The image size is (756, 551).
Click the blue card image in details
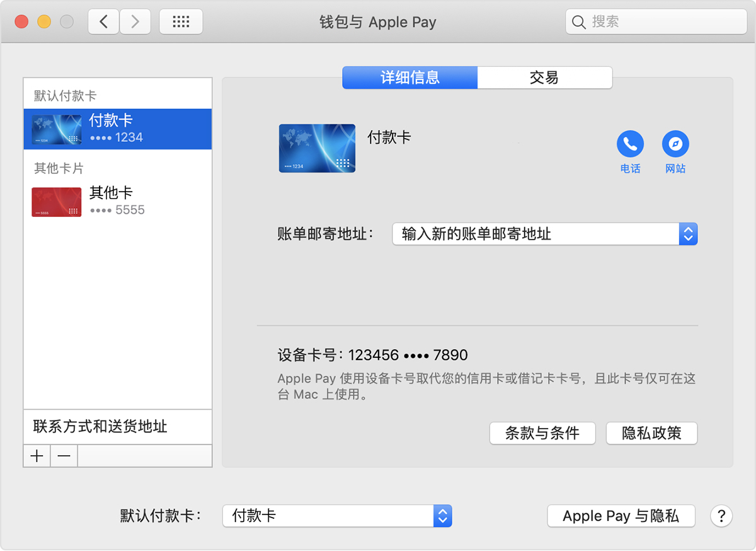317,149
